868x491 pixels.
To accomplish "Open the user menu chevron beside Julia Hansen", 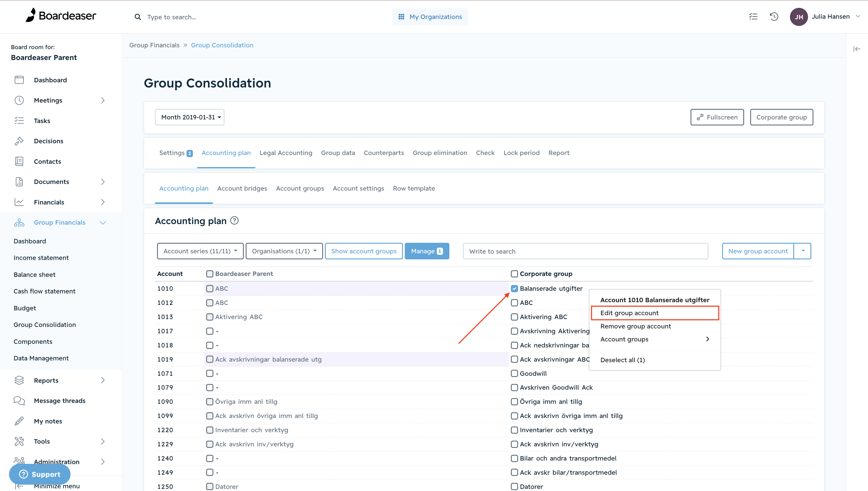I will pos(857,16).
